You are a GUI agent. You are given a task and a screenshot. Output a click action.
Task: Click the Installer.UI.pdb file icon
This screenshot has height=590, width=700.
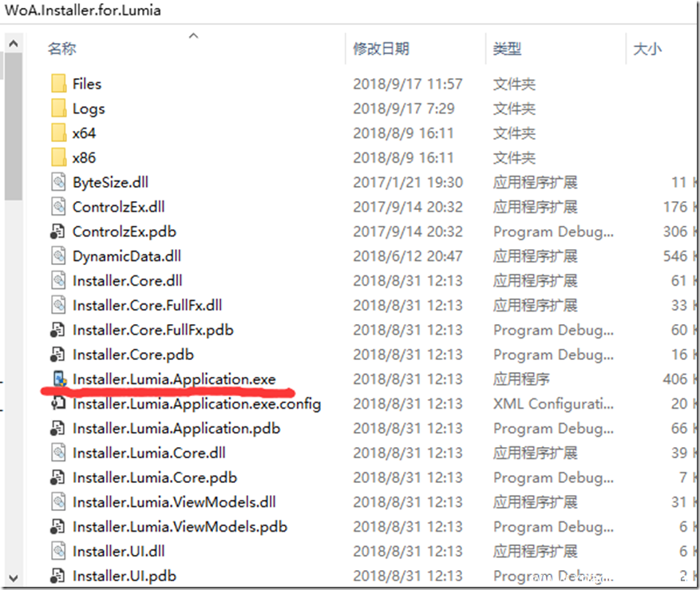(57, 576)
